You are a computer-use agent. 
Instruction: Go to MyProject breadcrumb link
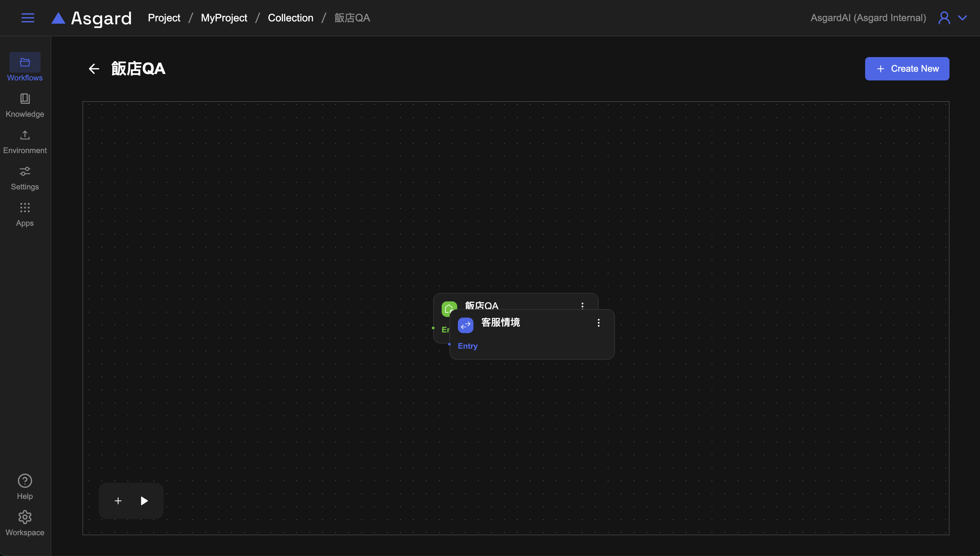point(224,18)
